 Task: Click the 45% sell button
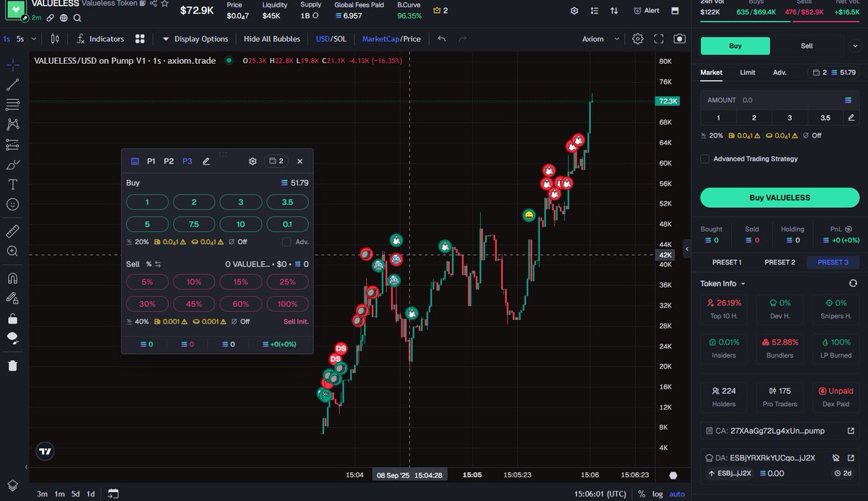click(194, 304)
